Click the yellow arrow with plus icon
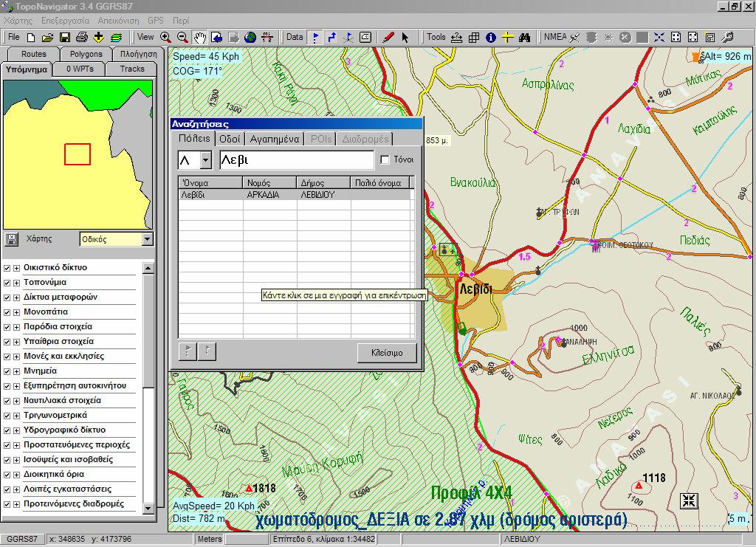Screen dimensions: 756x547 pyautogui.click(x=98, y=38)
